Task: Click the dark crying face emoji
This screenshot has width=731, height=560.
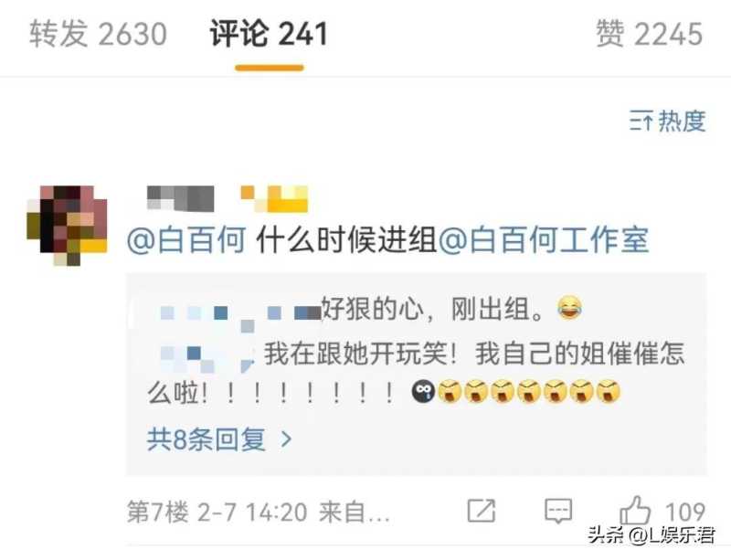Action: click(423, 392)
